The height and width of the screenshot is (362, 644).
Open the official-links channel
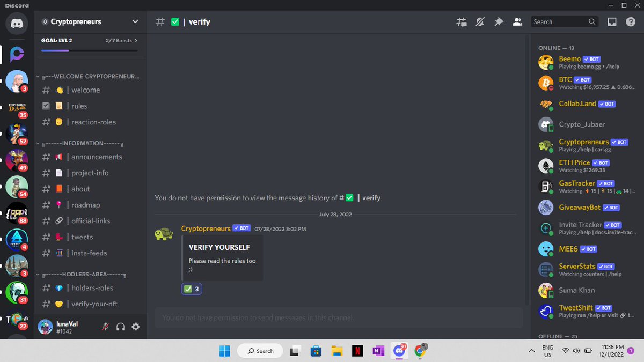[x=90, y=221]
